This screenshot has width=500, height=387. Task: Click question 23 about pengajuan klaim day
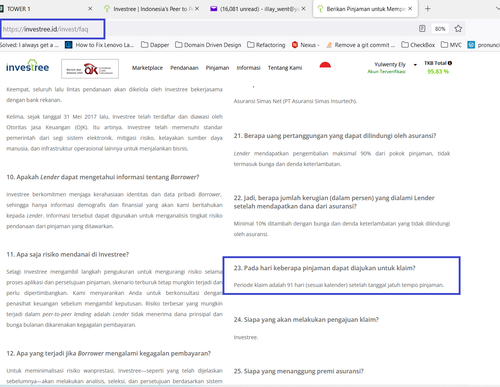pos(325,268)
